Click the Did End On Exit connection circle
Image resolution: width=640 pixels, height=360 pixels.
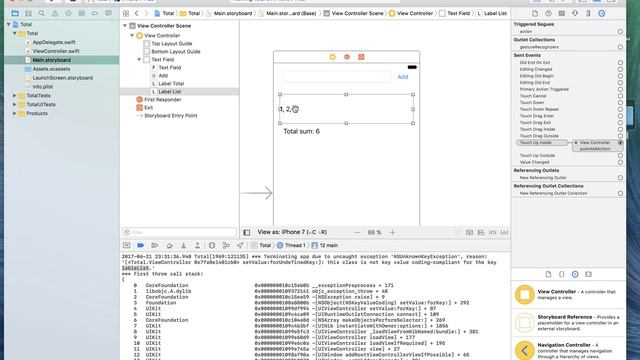[620, 63]
